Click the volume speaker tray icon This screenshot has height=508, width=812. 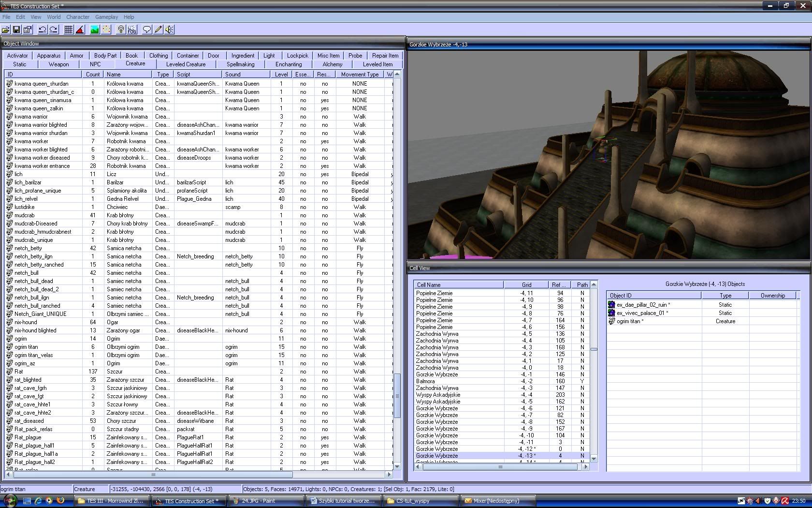(758, 501)
